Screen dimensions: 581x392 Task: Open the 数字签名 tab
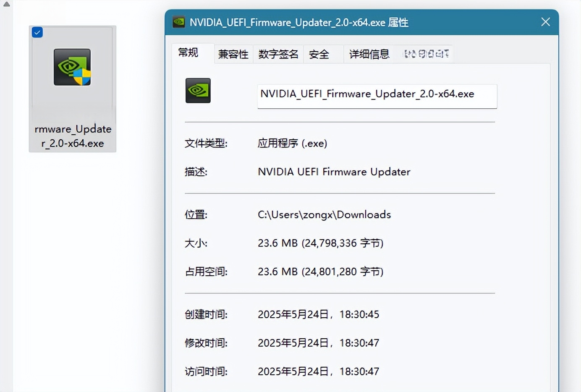[278, 54]
